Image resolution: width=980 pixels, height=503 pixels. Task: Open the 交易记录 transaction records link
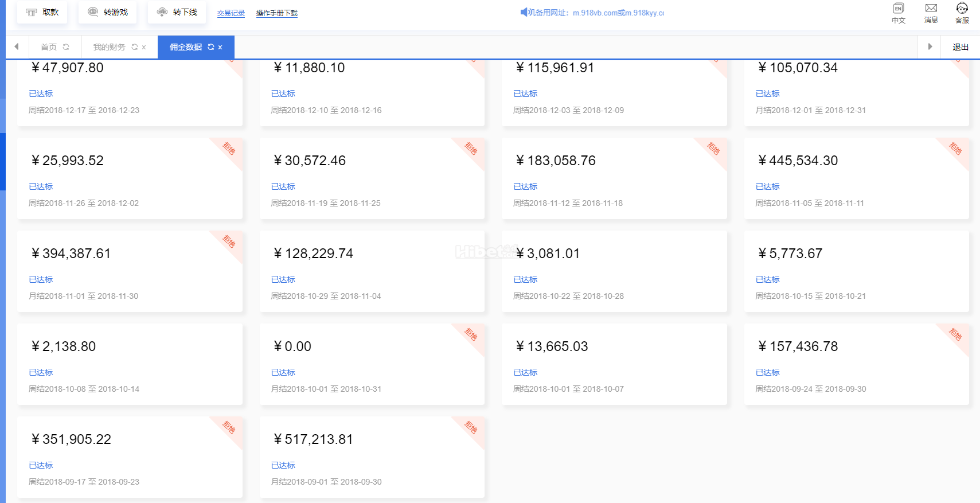click(231, 13)
